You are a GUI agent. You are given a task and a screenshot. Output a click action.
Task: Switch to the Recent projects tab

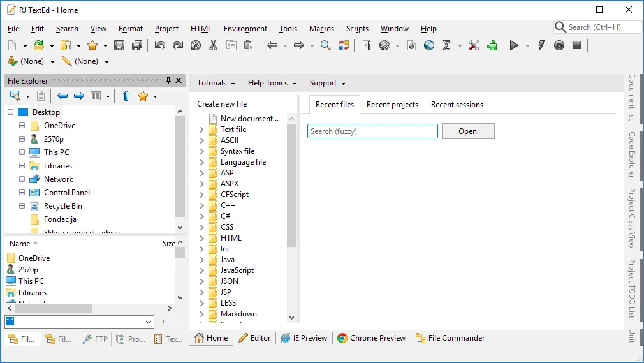point(392,105)
